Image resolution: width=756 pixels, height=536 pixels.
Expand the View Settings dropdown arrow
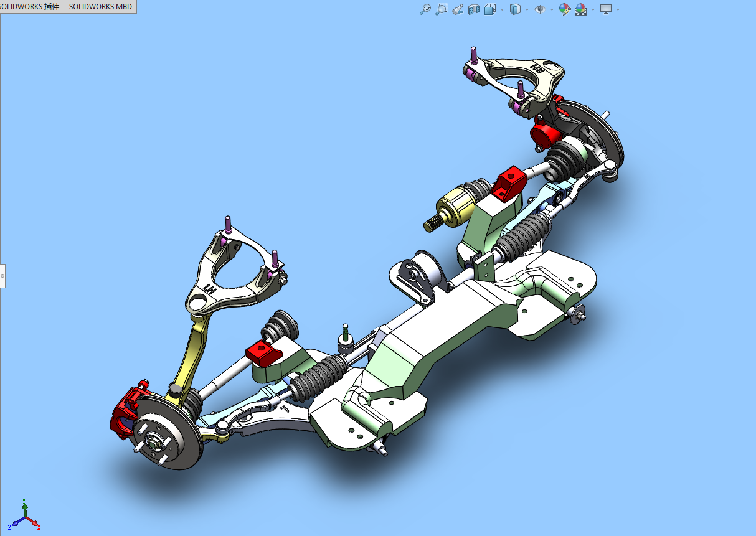(x=618, y=9)
